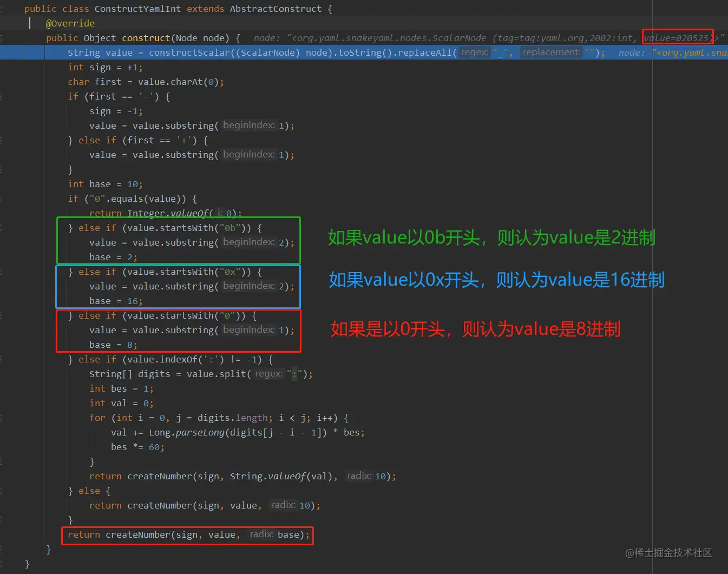Click the regex: hint in the replaceAll call
728x574 pixels.
475,52
